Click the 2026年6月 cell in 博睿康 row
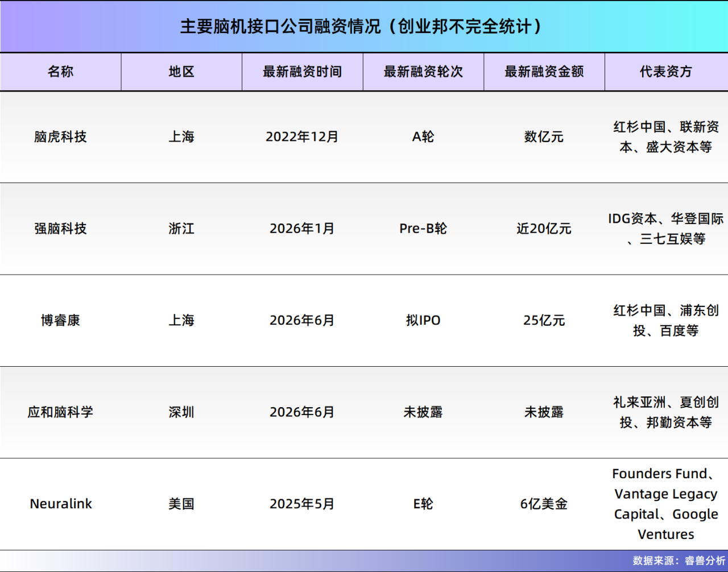 303,321
